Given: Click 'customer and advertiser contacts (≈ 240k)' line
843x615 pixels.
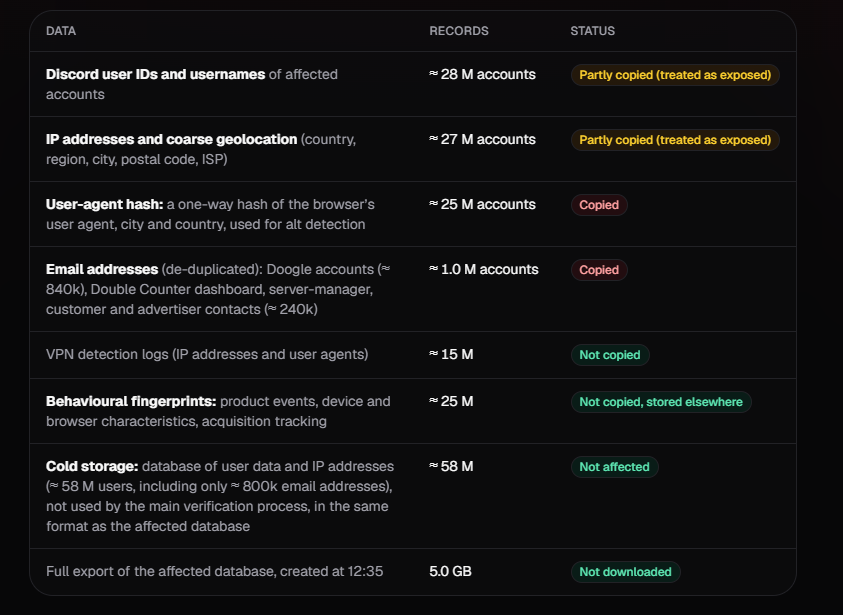Looking at the screenshot, I should [182, 309].
